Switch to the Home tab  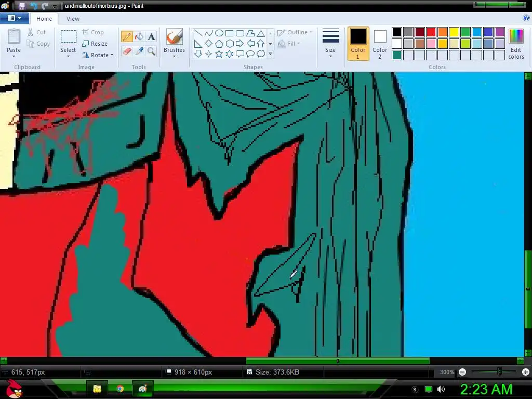44,19
